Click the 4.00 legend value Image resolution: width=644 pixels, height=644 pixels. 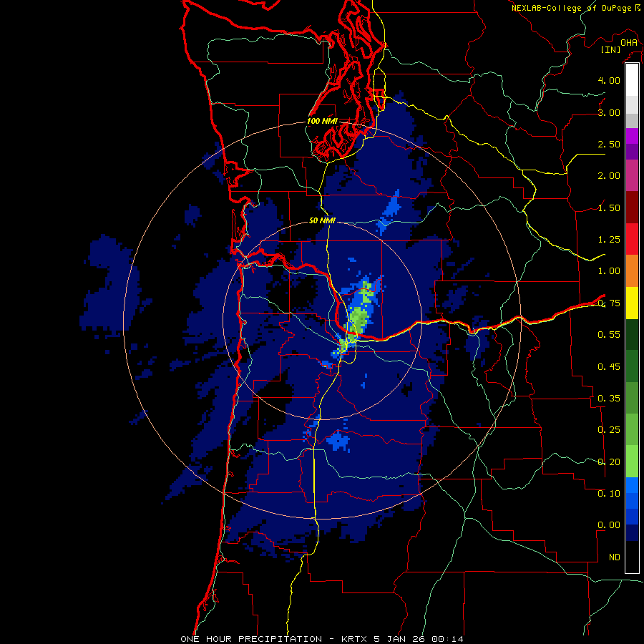609,80
